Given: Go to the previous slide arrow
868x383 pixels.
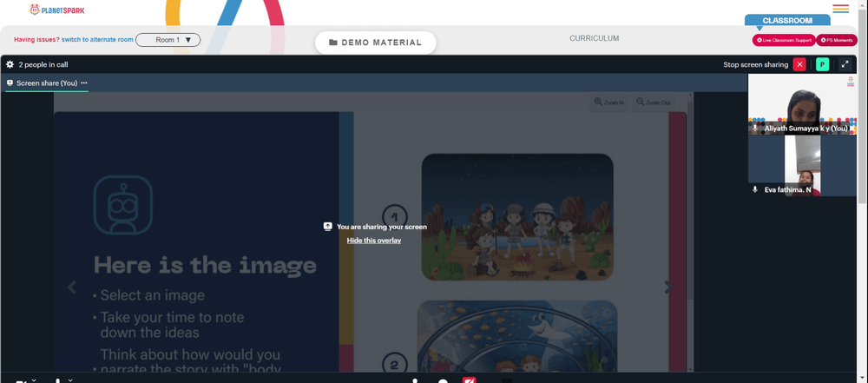Looking at the screenshot, I should pyautogui.click(x=71, y=287).
